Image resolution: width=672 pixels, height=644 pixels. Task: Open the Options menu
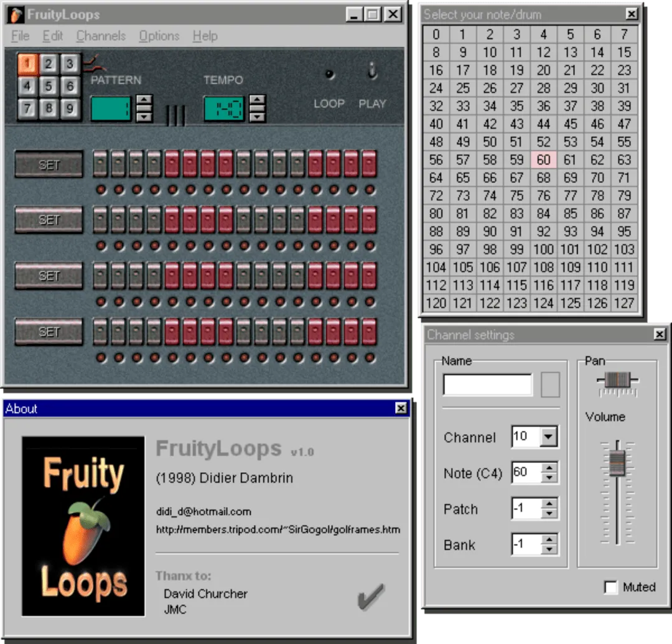click(x=159, y=36)
